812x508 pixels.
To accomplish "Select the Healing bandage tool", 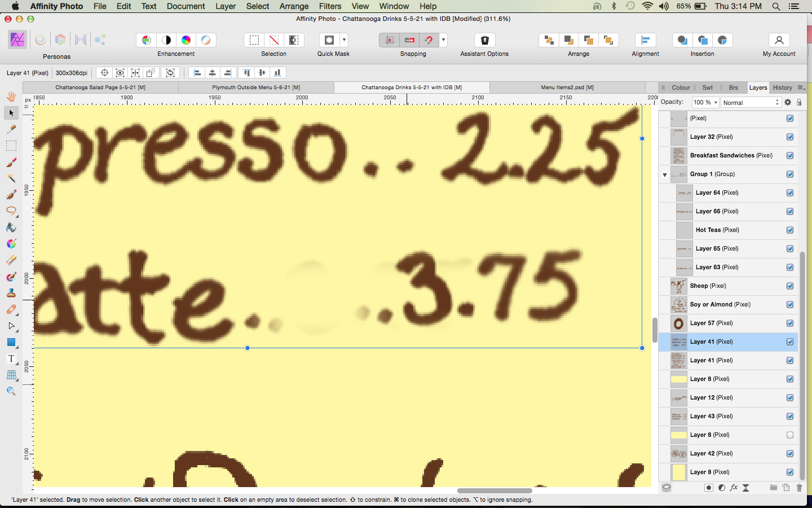I will pyautogui.click(x=11, y=309).
